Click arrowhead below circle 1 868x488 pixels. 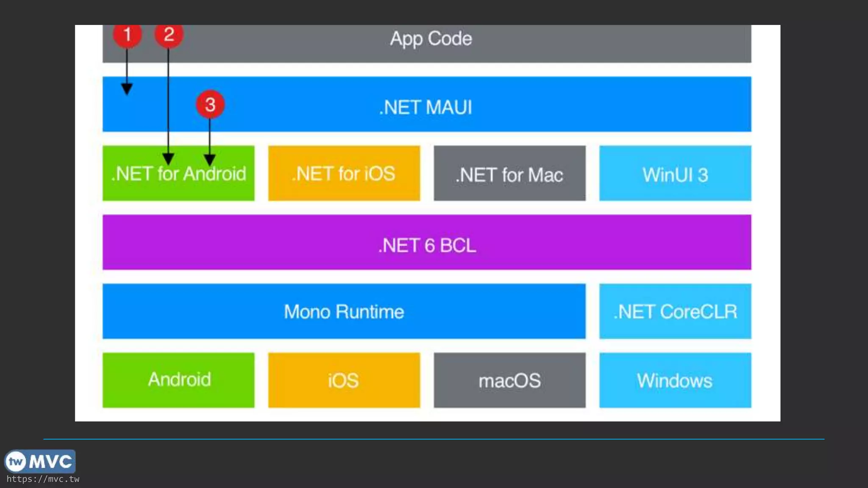pos(127,89)
